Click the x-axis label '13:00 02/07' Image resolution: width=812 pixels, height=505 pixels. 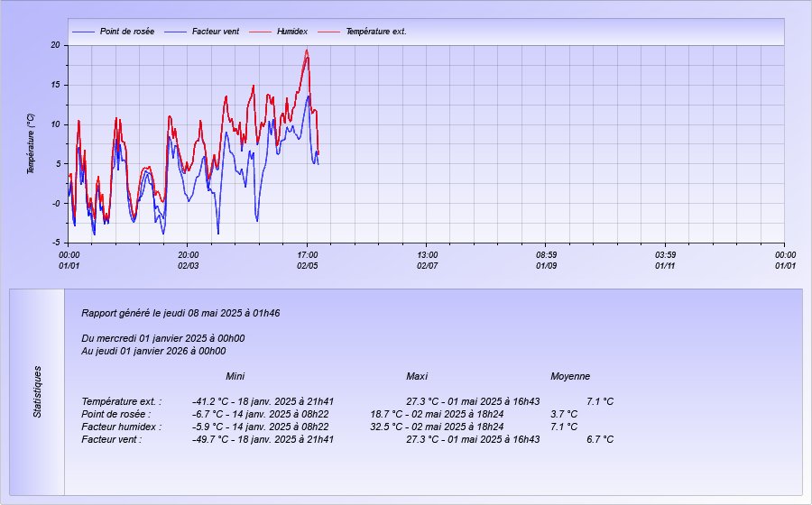click(x=428, y=261)
